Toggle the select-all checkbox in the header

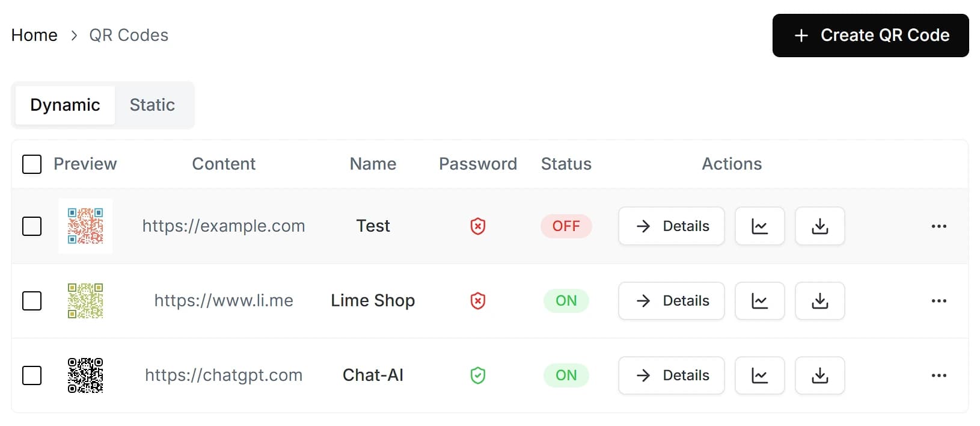32,164
